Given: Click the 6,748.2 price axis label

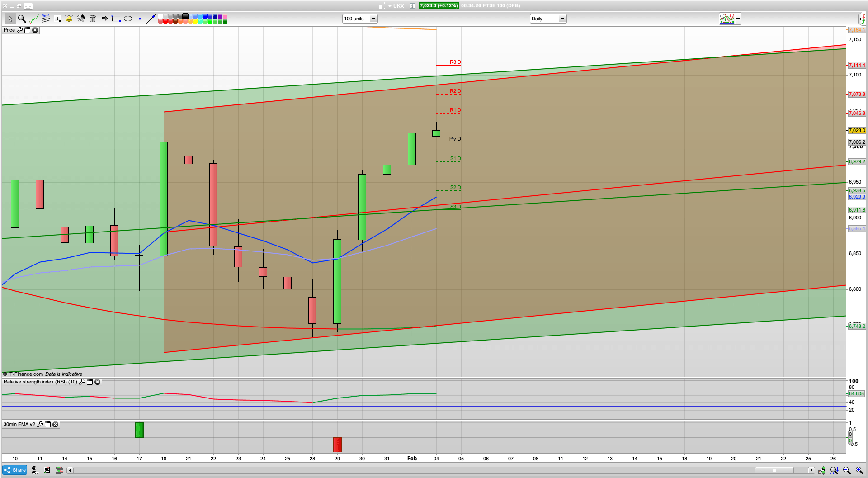Looking at the screenshot, I should pos(857,326).
